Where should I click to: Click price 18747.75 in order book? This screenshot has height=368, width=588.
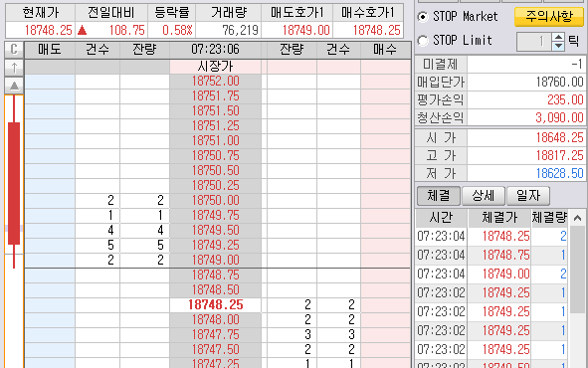coord(215,334)
